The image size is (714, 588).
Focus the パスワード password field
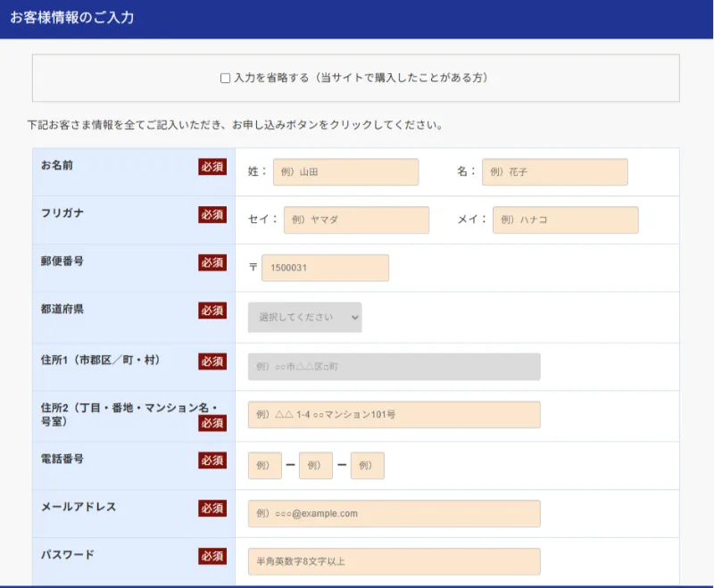394,561
